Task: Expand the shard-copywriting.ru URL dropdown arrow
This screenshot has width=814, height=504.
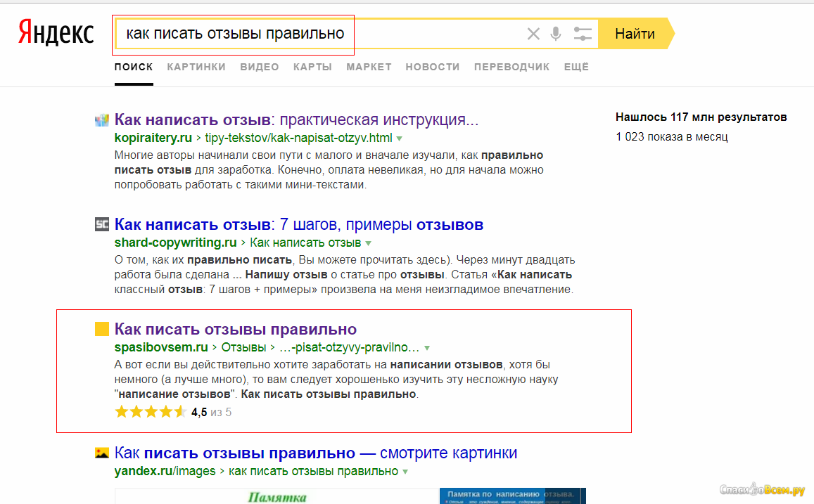Action: click(x=368, y=243)
